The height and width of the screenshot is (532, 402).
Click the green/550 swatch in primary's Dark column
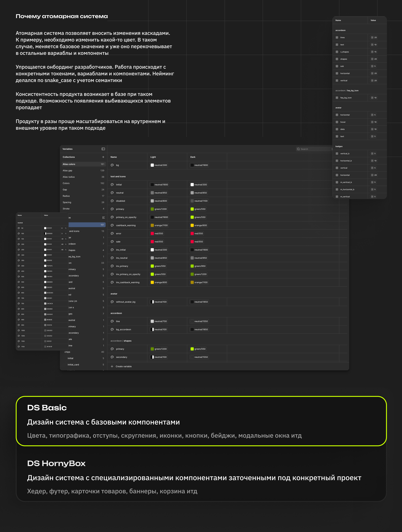[192, 209]
